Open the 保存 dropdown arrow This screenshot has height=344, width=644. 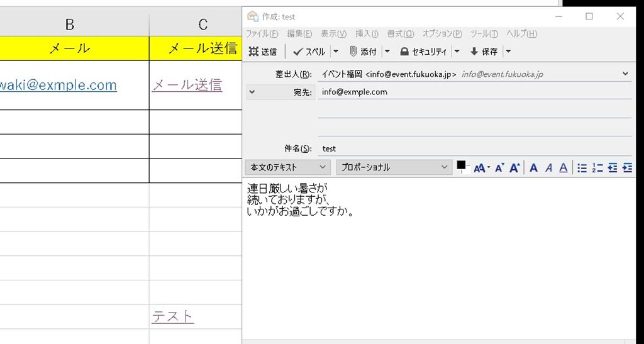click(508, 52)
